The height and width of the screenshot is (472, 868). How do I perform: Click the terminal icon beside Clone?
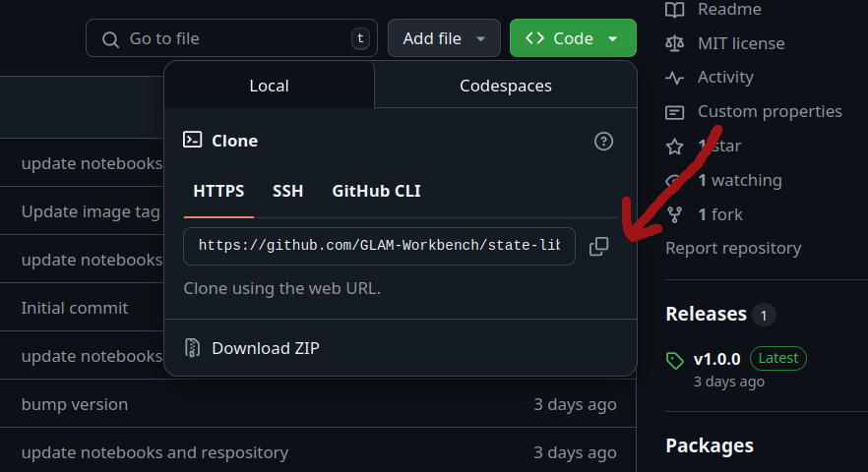point(192,140)
